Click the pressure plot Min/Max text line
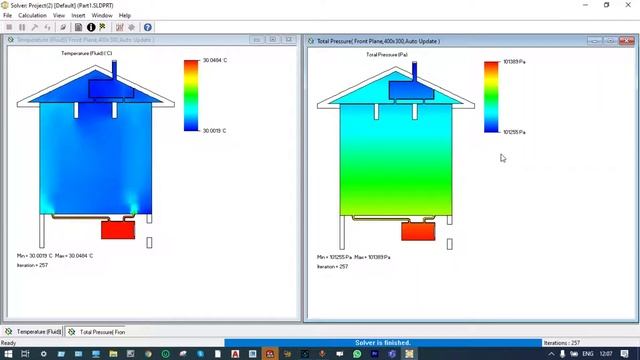The image size is (640, 360). [x=353, y=257]
